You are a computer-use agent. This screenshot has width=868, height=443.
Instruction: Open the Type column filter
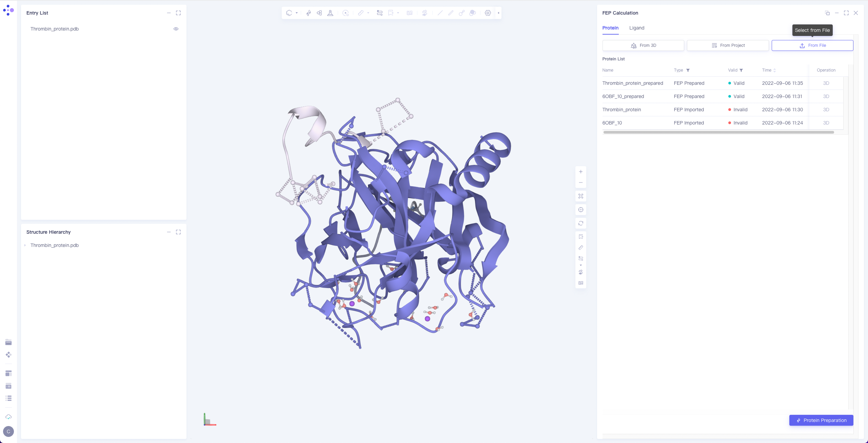688,70
